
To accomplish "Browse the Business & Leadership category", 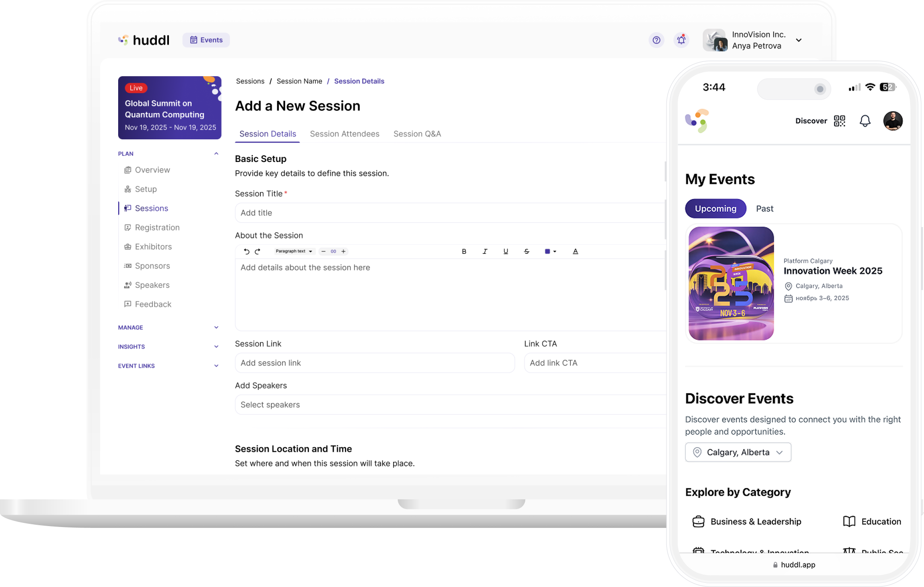I will pos(756,521).
